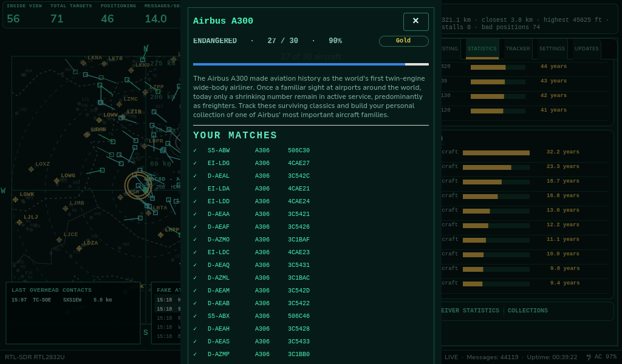
Task: Select match row D-AZML
Action: click(x=310, y=278)
